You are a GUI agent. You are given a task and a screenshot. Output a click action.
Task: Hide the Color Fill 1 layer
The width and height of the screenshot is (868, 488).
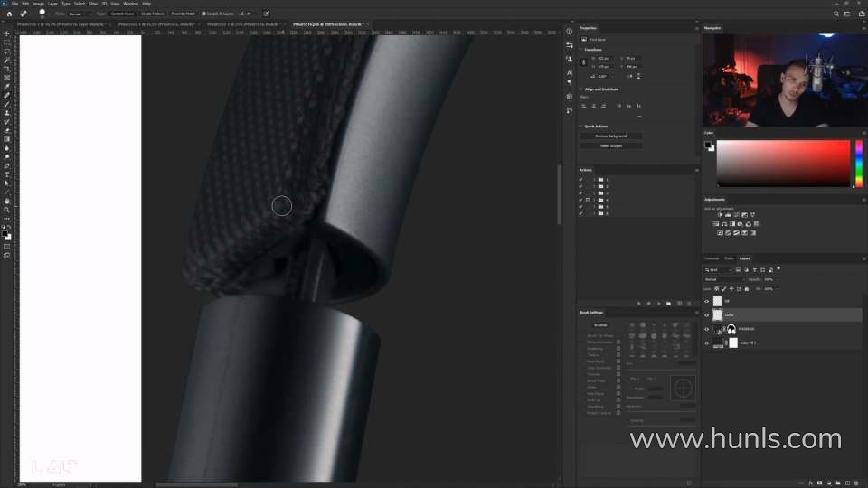[x=706, y=343]
